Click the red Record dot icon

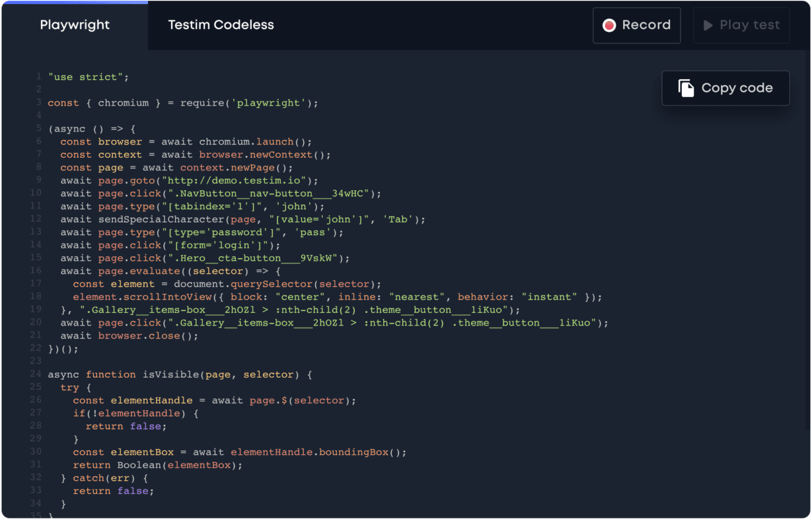[608, 25]
